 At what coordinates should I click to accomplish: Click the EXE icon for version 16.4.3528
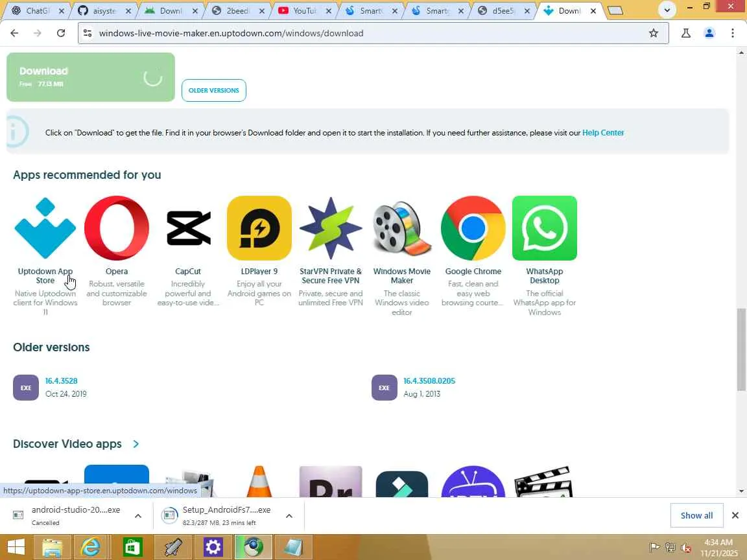click(x=26, y=388)
